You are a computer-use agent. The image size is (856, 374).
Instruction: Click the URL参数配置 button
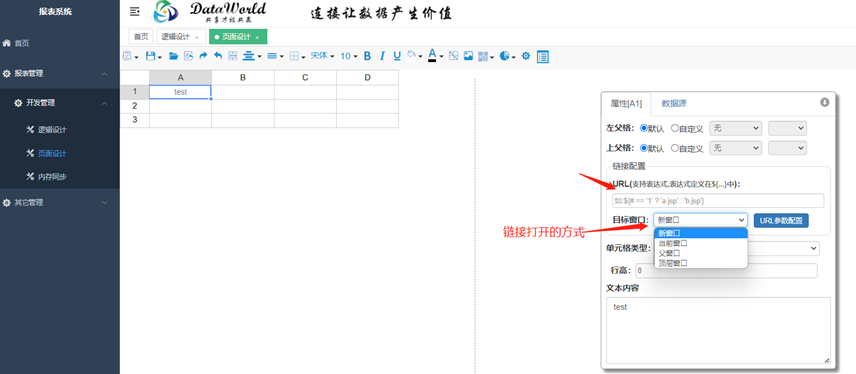(781, 221)
